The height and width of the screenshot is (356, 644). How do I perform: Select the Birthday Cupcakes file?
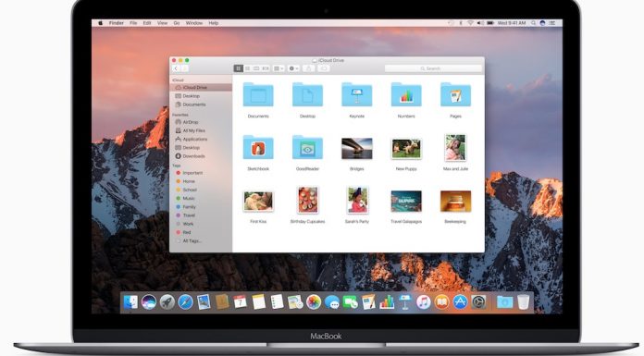pyautogui.click(x=307, y=201)
